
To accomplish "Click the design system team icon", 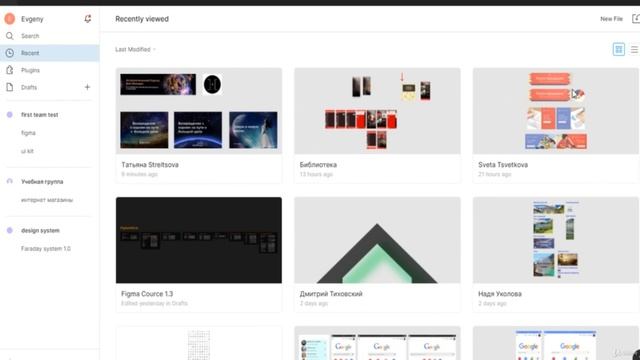I will point(9,230).
